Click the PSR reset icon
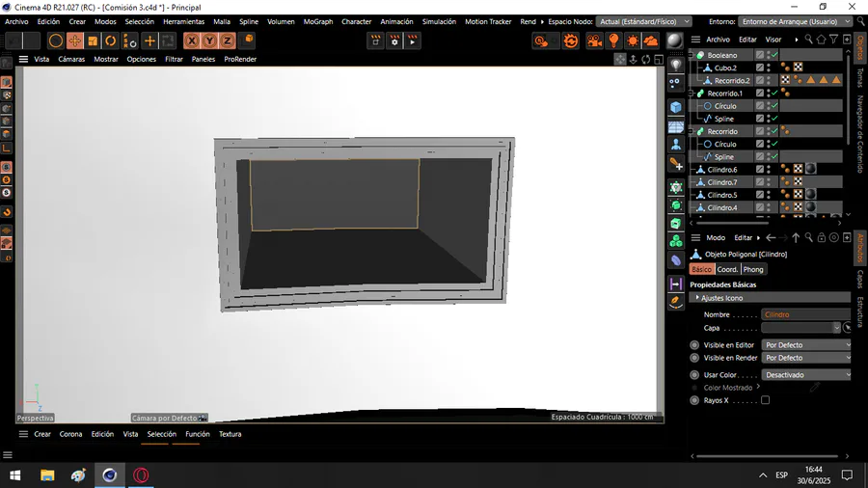The image size is (868, 488). [x=129, y=41]
